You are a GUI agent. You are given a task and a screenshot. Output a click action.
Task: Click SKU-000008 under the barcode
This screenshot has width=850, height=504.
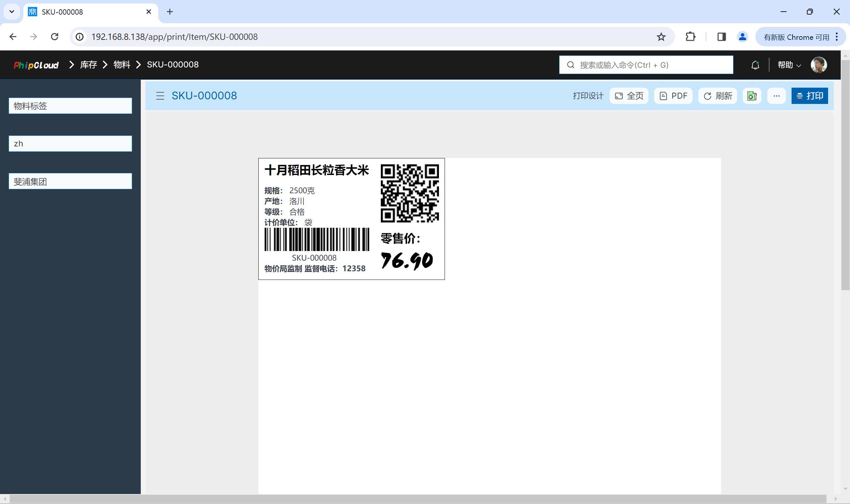click(x=314, y=258)
